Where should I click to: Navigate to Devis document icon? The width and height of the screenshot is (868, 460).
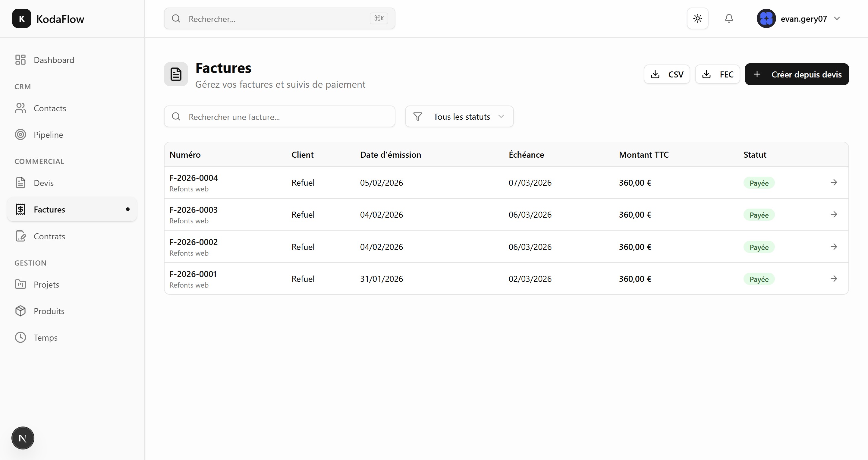(20, 183)
